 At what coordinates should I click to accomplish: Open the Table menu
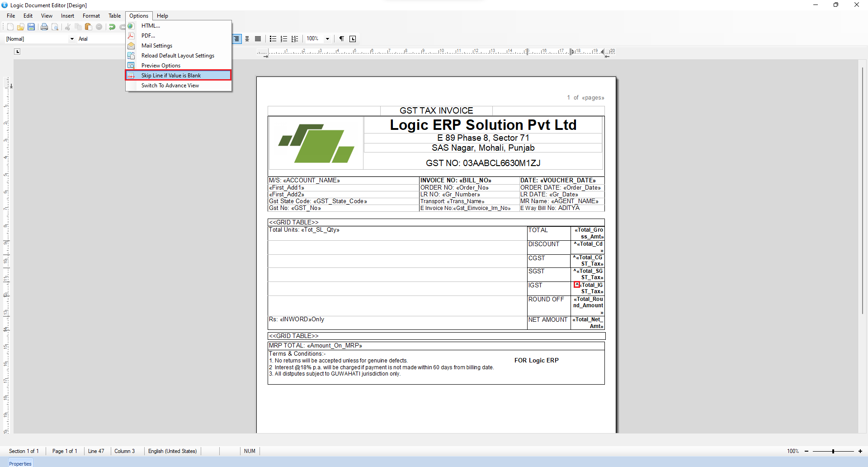point(114,16)
